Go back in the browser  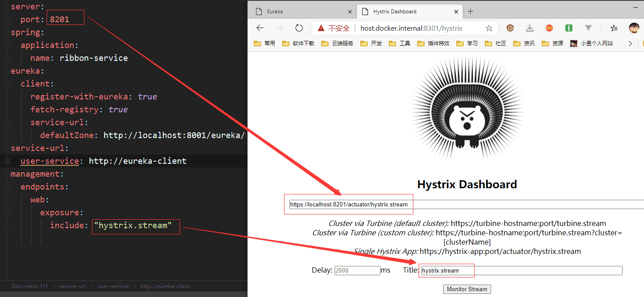pyautogui.click(x=260, y=28)
